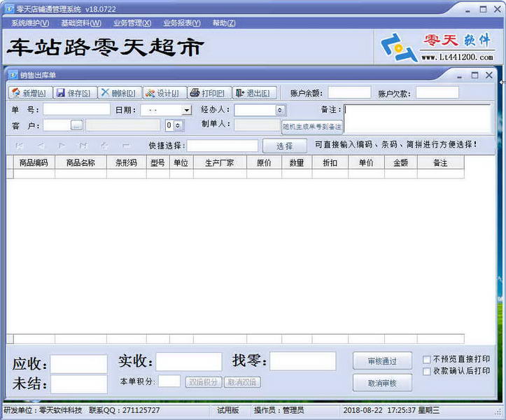Minimize the 销售出库单 inner window
Screen dimensions: 506x420
tap(459, 76)
